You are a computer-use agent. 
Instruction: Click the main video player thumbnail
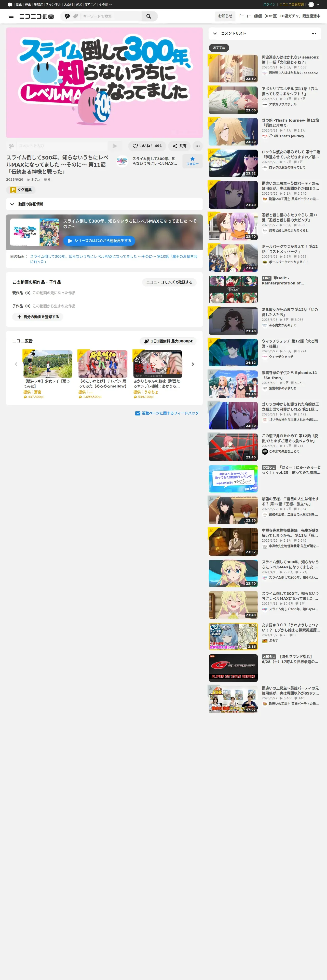104,82
